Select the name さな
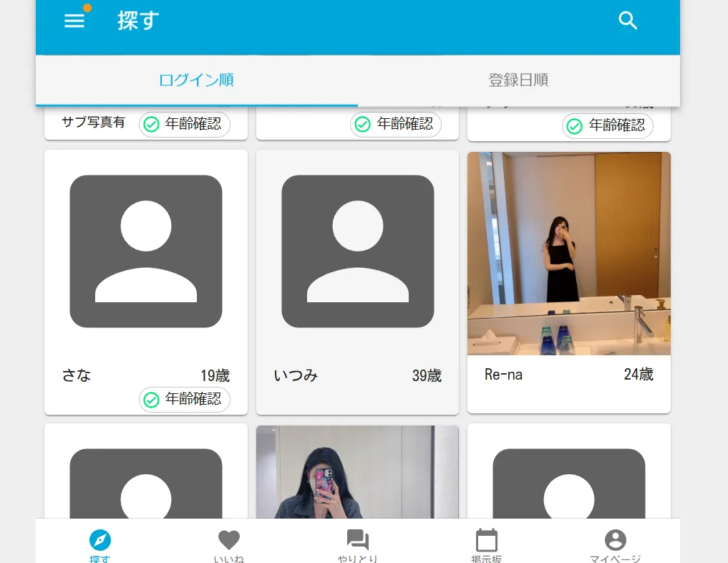Viewport: 728px width, 563px height. (76, 375)
